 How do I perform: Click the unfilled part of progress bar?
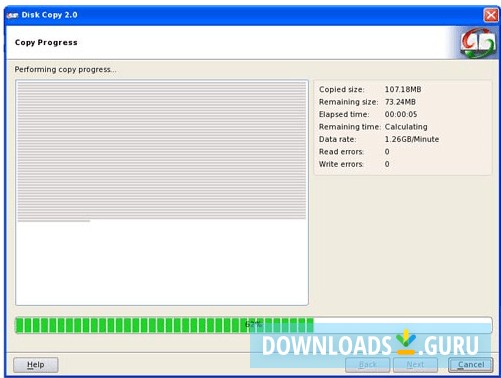pos(402,325)
